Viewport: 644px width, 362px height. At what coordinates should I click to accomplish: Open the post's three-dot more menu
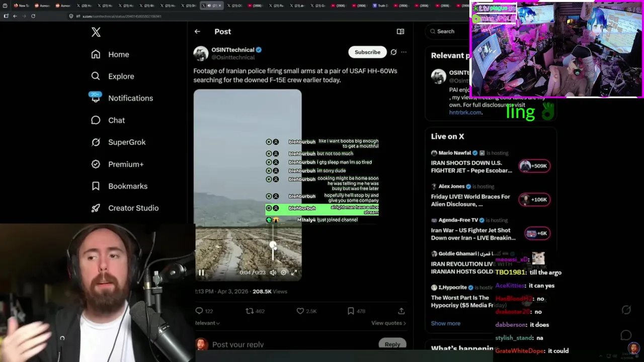[404, 52]
